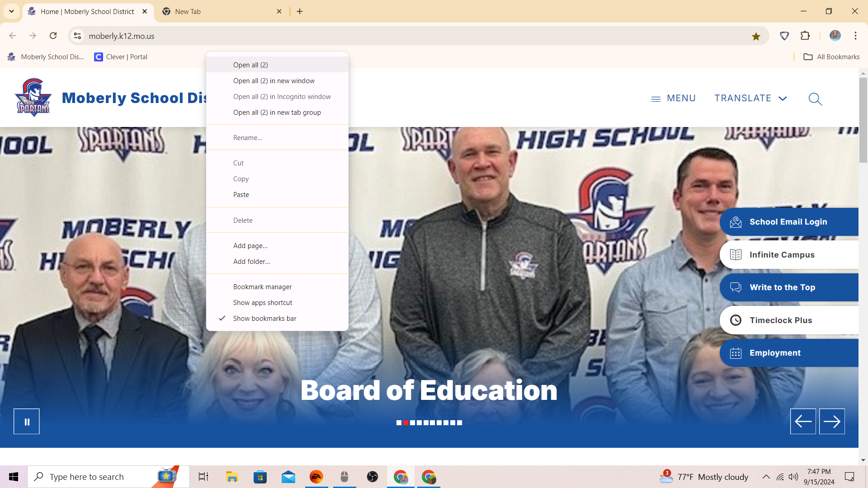Open Chrome's three-dot menu
The image size is (868, 488).
[855, 36]
